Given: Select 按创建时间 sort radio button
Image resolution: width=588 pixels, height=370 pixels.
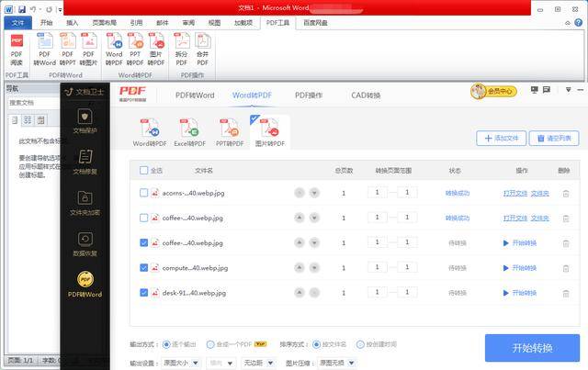Looking at the screenshot, I should (360, 344).
